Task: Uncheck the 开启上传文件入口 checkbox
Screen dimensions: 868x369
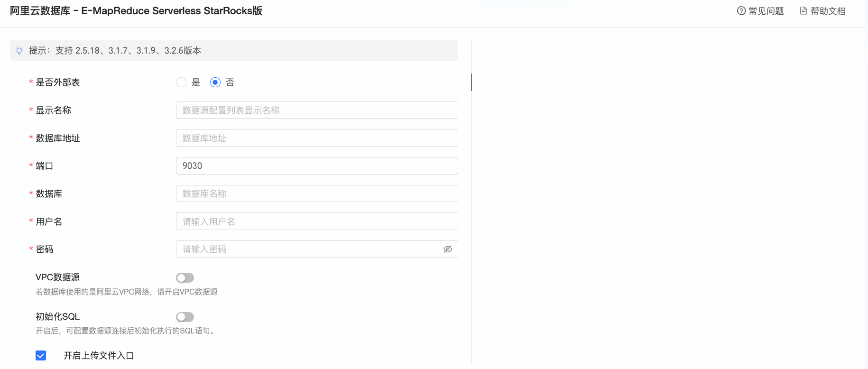Action: 41,356
